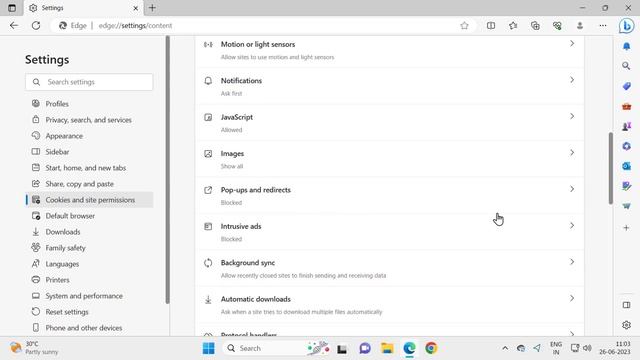Viewport: 640px width, 360px height.
Task: Select the Settings browser tab
Action: [x=84, y=8]
